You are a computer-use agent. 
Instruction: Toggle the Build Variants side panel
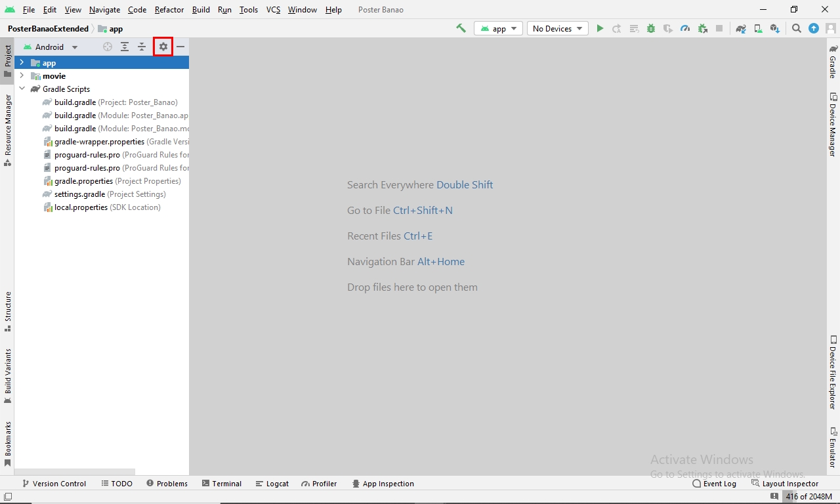(x=8, y=375)
